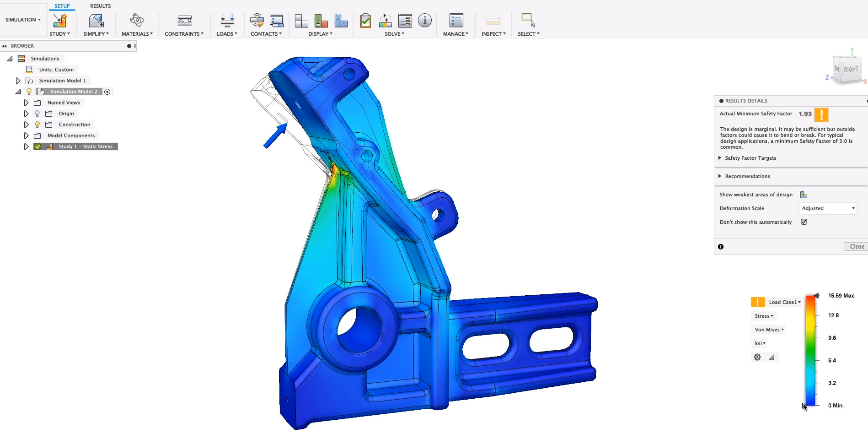
Task: Click the Automatic Contacts icon
Action: tap(257, 21)
